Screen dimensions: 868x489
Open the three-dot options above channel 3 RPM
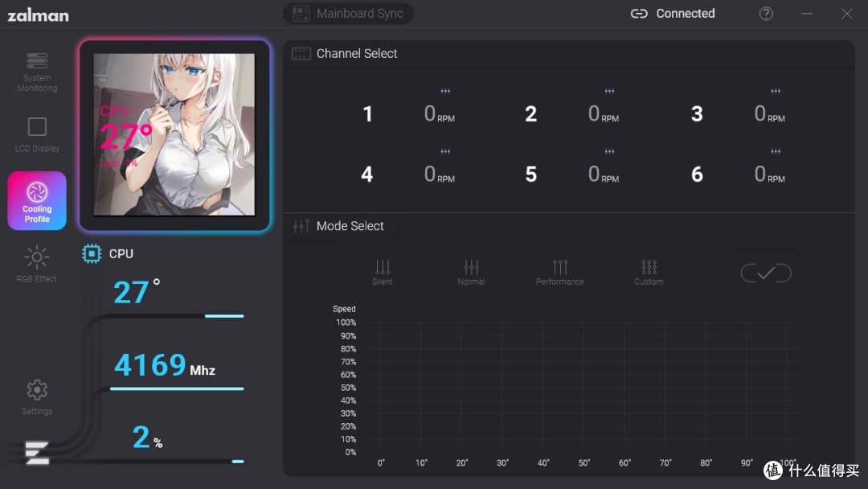pos(776,91)
